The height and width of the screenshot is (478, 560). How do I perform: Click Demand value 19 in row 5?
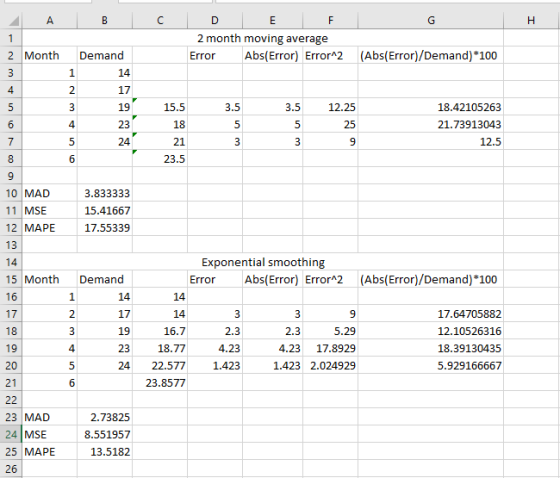pyautogui.click(x=105, y=107)
